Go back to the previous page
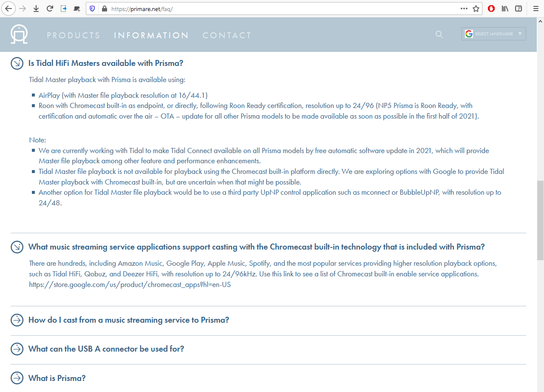544x392 pixels. (x=8, y=9)
